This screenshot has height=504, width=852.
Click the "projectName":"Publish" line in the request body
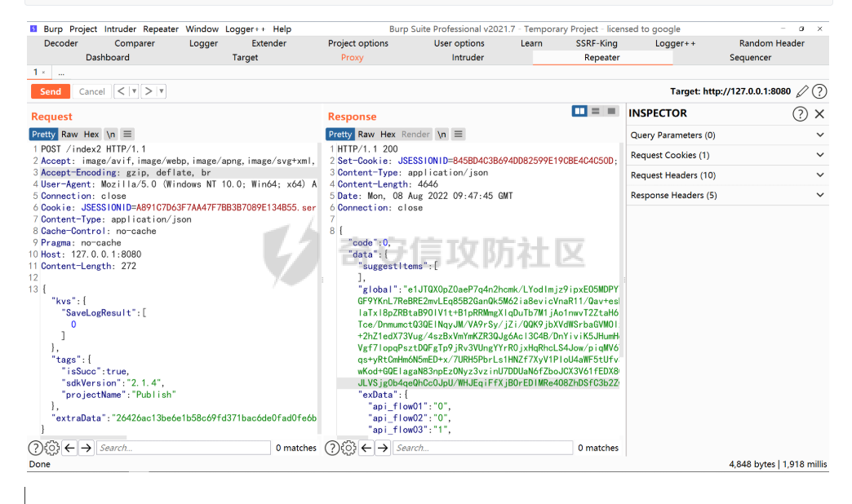pos(118,395)
